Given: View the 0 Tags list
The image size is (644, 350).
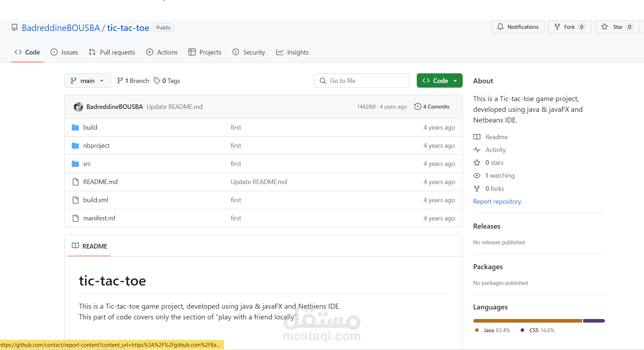Looking at the screenshot, I should pos(167,81).
